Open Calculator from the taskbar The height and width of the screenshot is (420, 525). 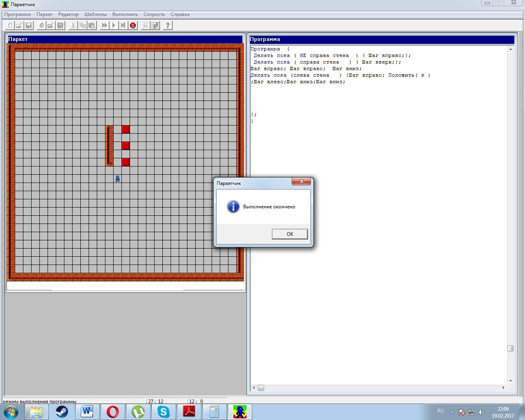pyautogui.click(x=215, y=412)
